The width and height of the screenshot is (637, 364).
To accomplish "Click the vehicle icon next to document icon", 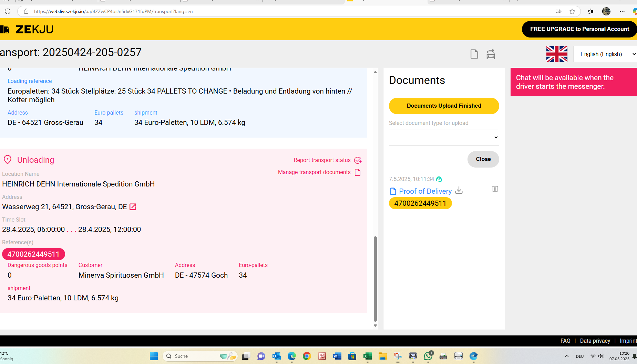I will (x=491, y=54).
